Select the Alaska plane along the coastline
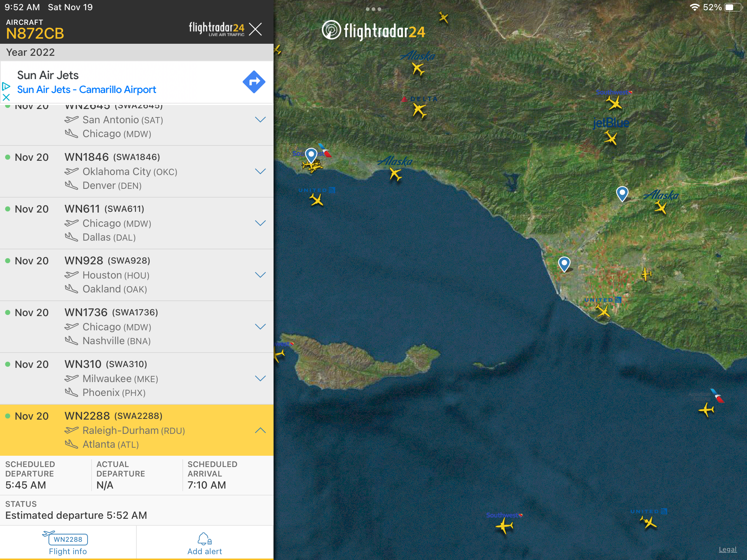747x560 pixels. tap(395, 174)
